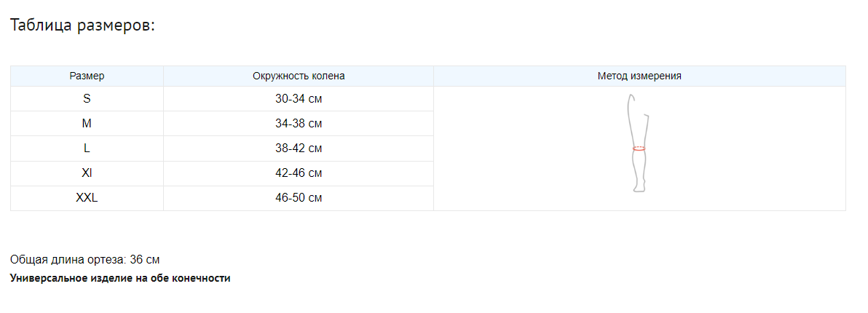The width and height of the screenshot is (868, 313).
Task: Click the Метод измерения column header
Action: coord(639,76)
